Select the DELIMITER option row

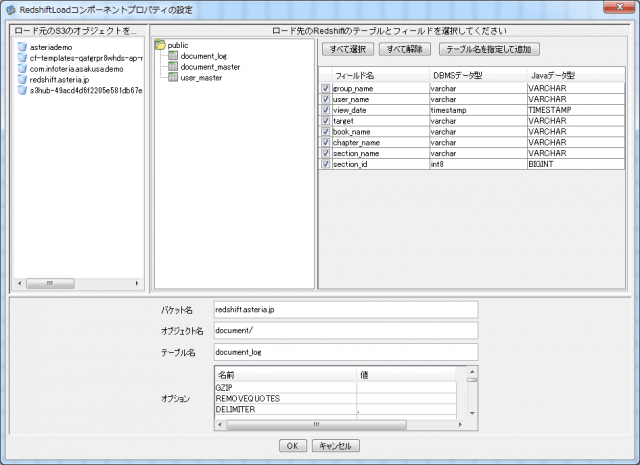pyautogui.click(x=336, y=409)
